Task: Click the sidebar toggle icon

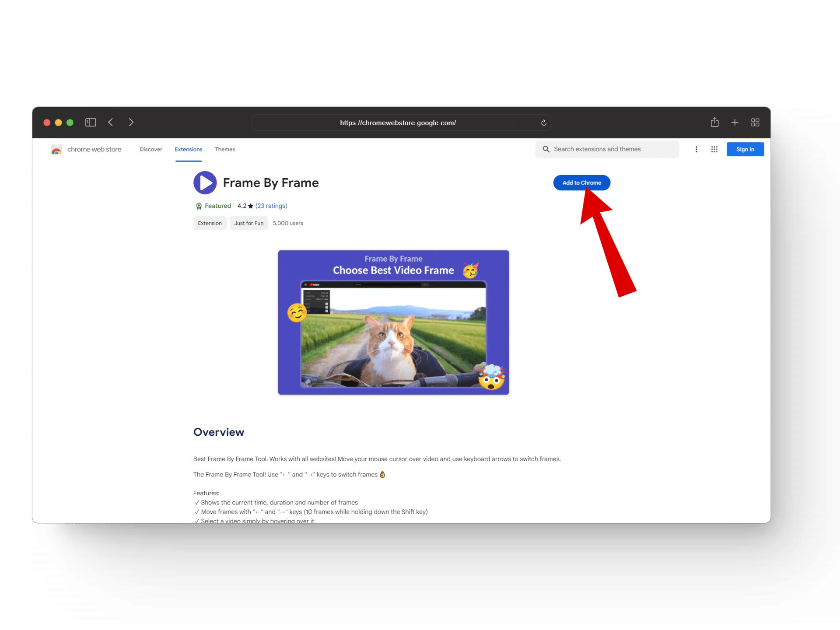Action: click(x=91, y=122)
